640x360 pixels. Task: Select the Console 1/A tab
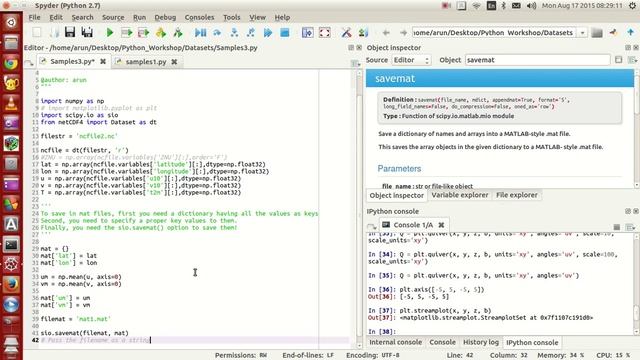[x=413, y=225]
